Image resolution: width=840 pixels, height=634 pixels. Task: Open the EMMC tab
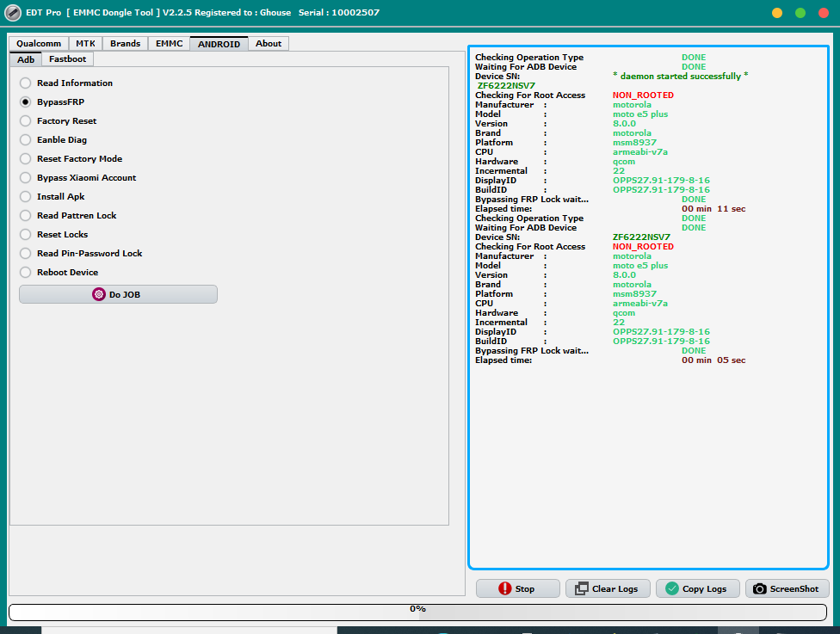pos(169,44)
